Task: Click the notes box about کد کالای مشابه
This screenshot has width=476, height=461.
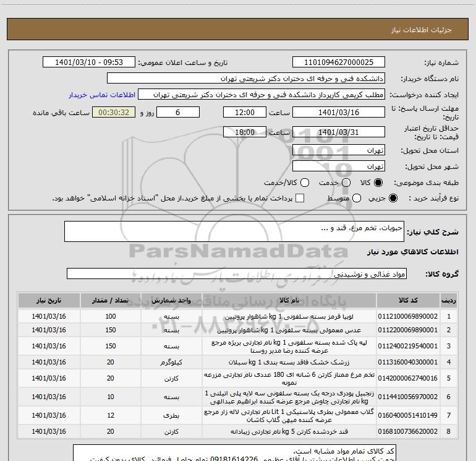Action: point(234,453)
